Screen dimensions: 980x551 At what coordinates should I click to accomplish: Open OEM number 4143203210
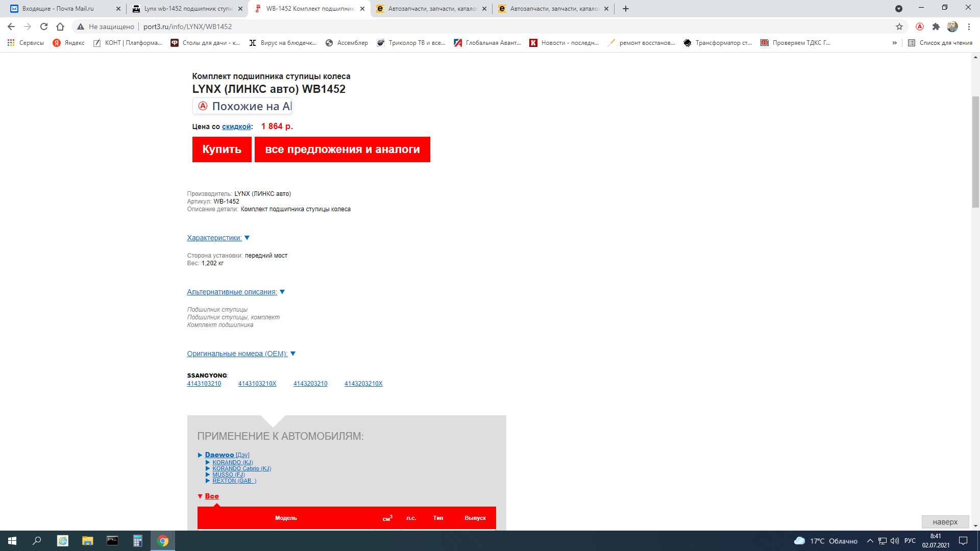coord(310,384)
